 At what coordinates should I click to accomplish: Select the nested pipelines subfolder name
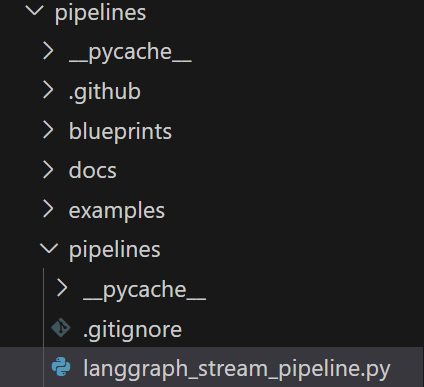115,250
